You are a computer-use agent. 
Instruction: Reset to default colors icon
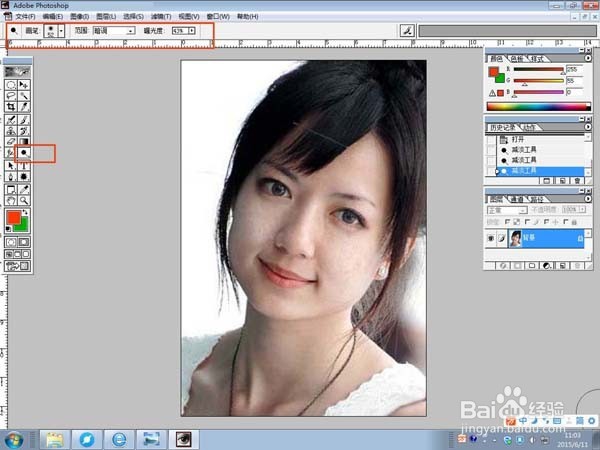click(8, 229)
